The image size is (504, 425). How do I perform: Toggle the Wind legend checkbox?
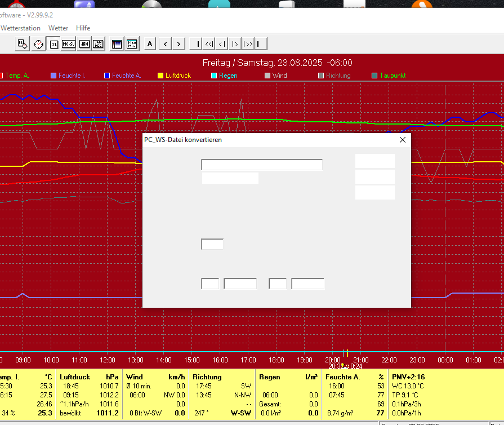click(267, 76)
